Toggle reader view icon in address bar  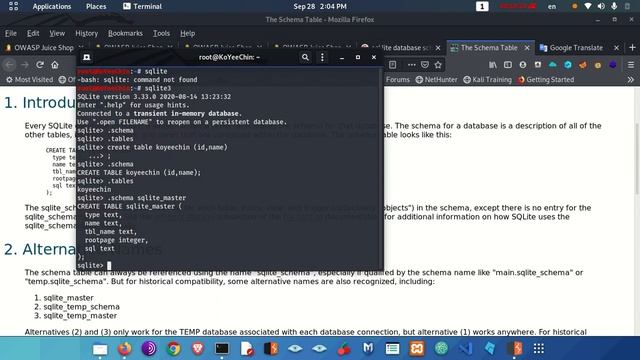pyautogui.click(x=393, y=65)
